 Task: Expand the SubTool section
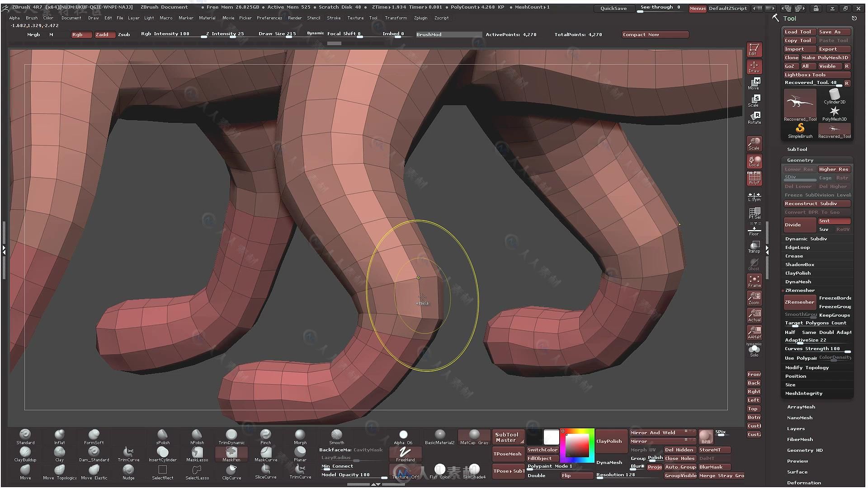click(797, 150)
